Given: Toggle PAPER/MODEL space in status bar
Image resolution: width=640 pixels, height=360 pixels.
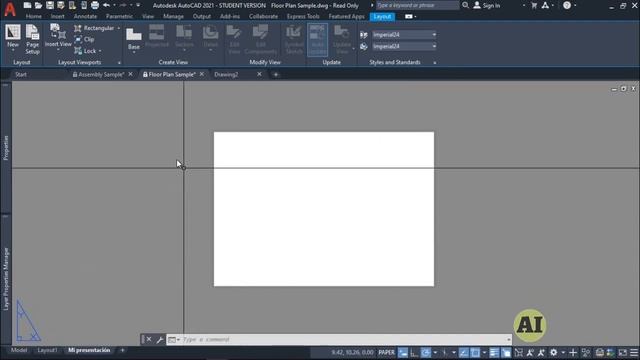Looking at the screenshot, I should click(x=386, y=352).
